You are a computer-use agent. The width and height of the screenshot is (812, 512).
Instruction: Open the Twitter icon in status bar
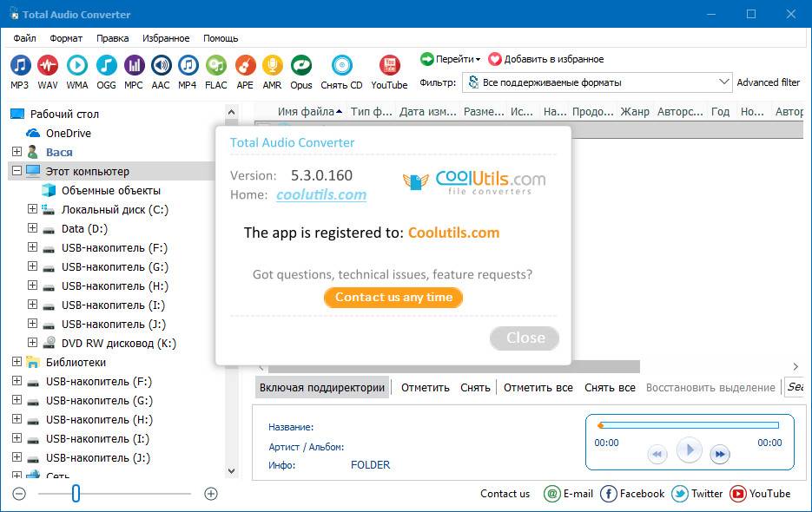coord(680,494)
